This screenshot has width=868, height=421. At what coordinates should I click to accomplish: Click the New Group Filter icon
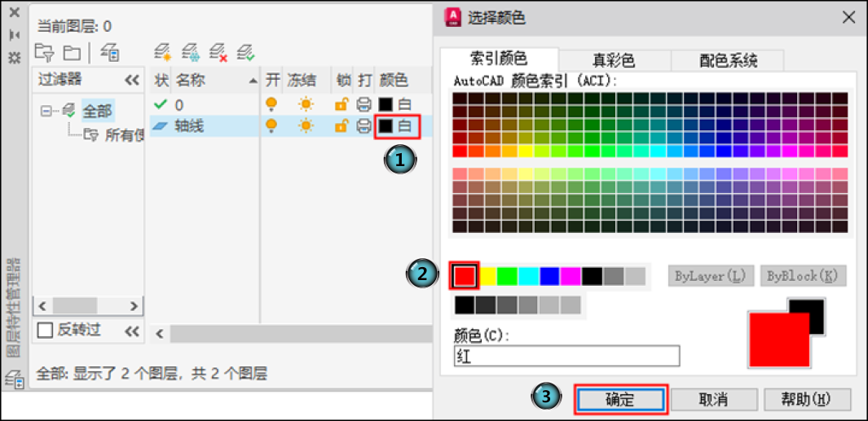(x=72, y=52)
